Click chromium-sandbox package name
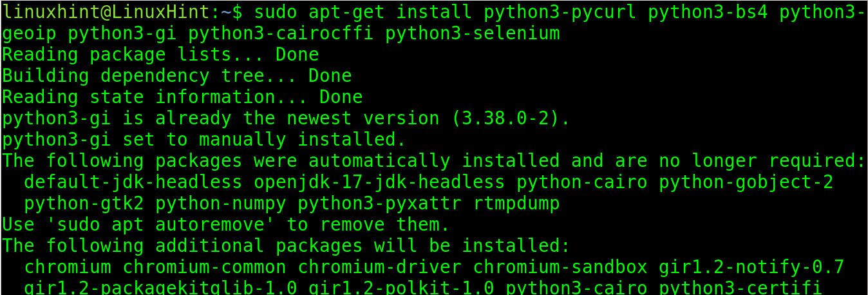 point(561,267)
